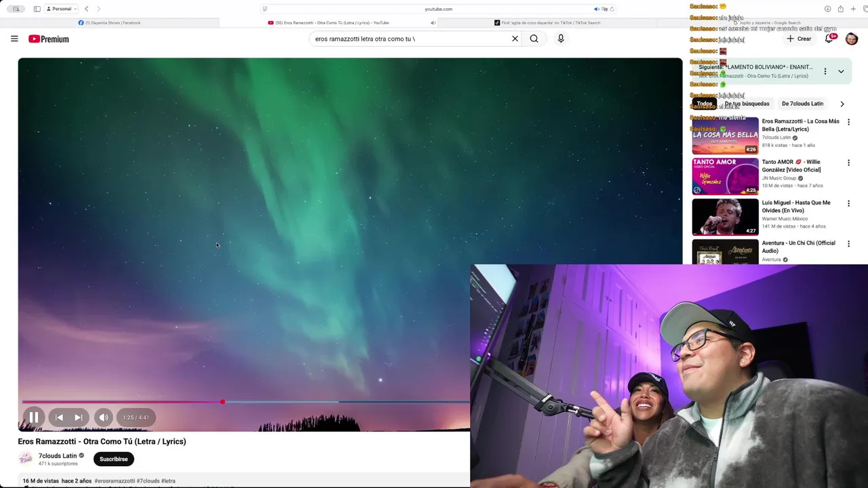Screen dimensions: 868x488
Task: Switch to the Dayanita Shows Facebook tab
Action: coord(110,22)
